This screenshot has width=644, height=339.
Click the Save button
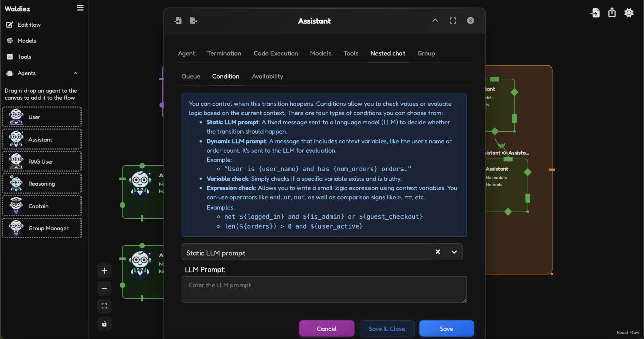[x=446, y=329]
